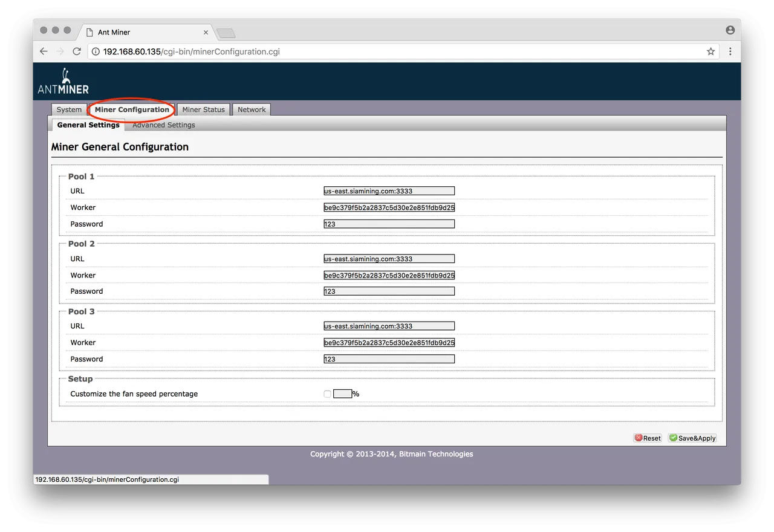This screenshot has width=774, height=532.
Task: Click the fan speed percentage input box
Action: coord(342,394)
